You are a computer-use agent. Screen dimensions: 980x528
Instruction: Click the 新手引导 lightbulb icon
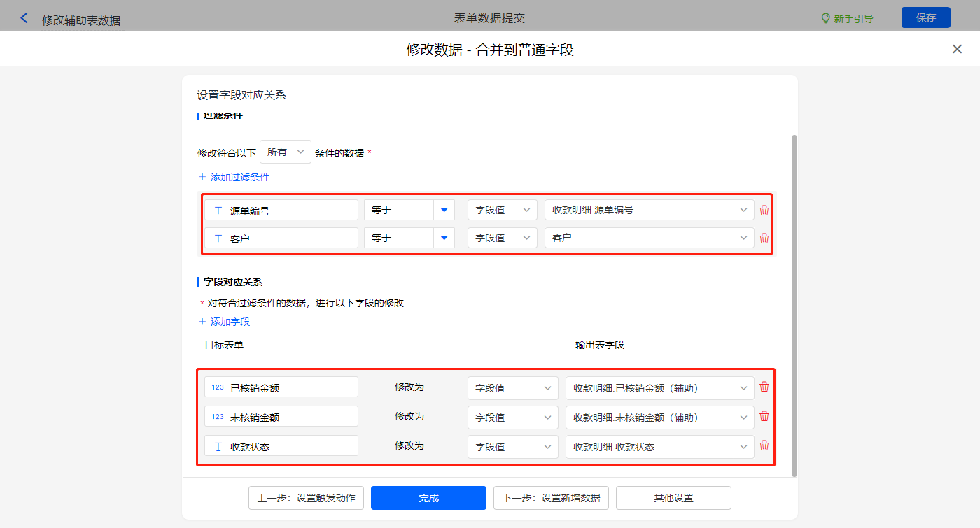pyautogui.click(x=825, y=18)
